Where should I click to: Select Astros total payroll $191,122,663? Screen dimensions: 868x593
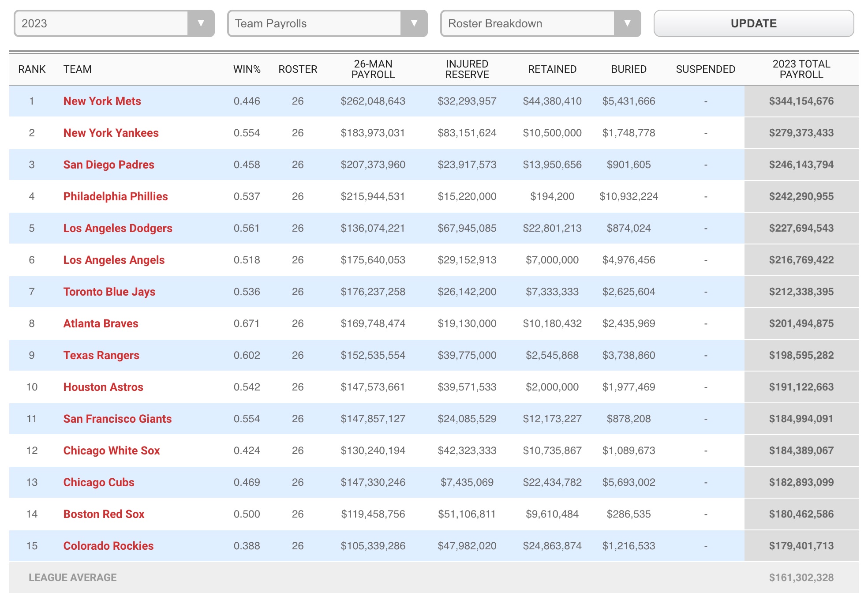(x=801, y=387)
